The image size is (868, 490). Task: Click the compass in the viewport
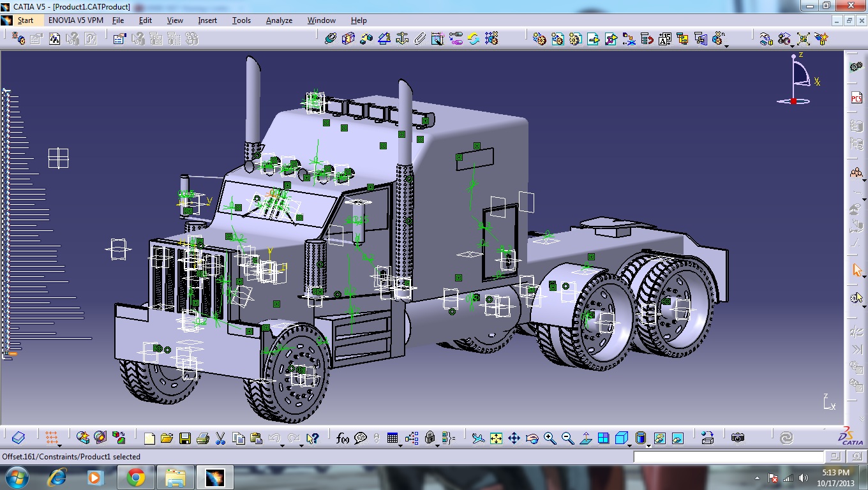point(798,80)
